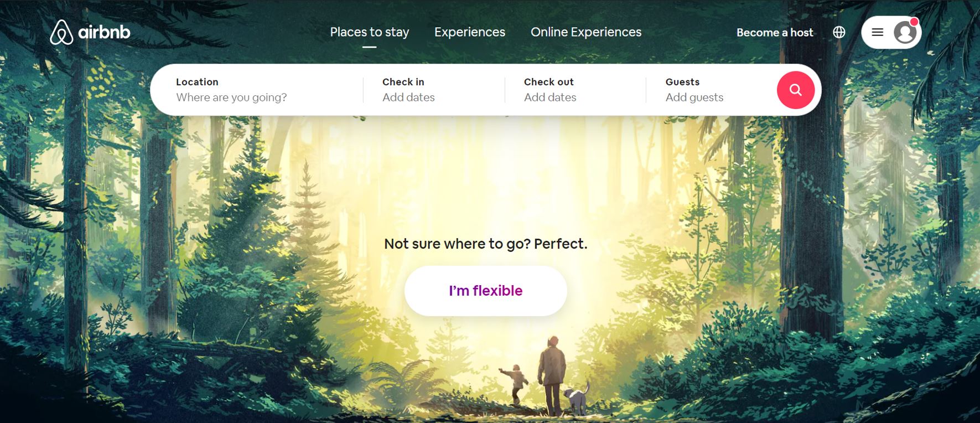Open the hamburger menu icon

click(x=878, y=32)
